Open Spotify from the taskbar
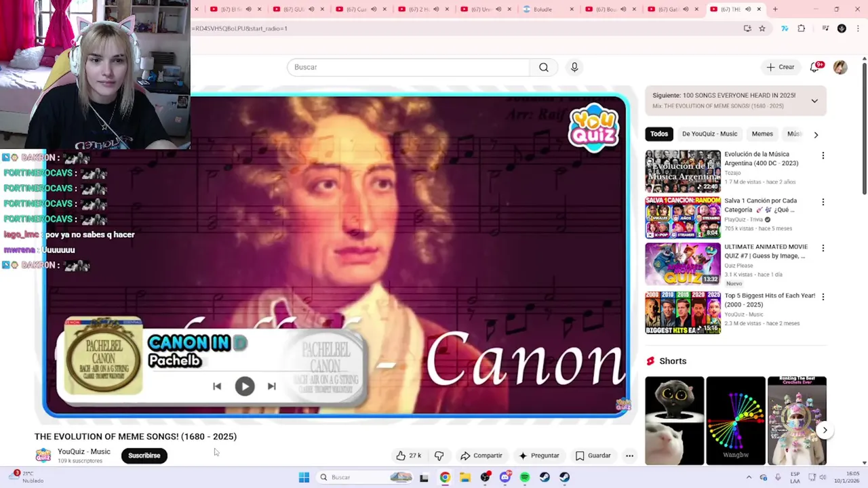868x488 pixels. click(525, 477)
